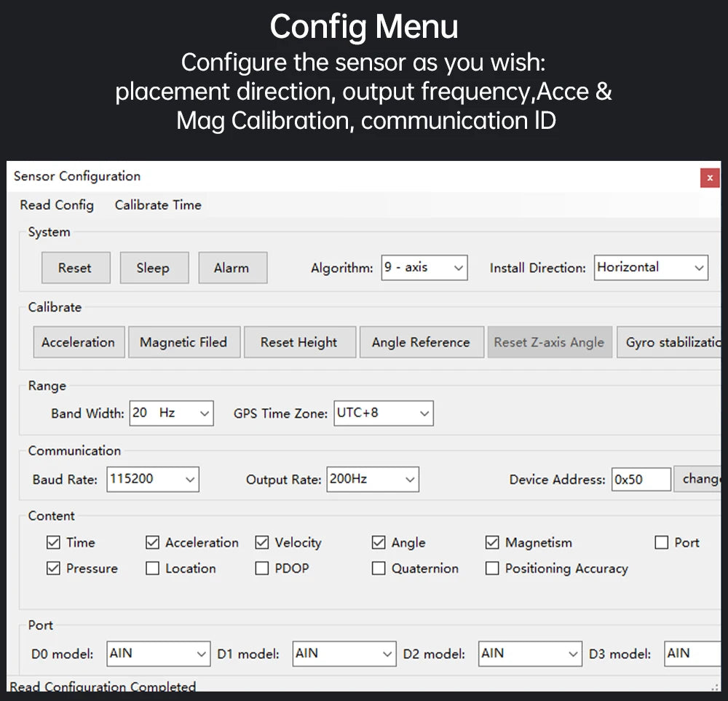Image resolution: width=728 pixels, height=701 pixels.
Task: Open the Read Config menu
Action: coord(57,205)
